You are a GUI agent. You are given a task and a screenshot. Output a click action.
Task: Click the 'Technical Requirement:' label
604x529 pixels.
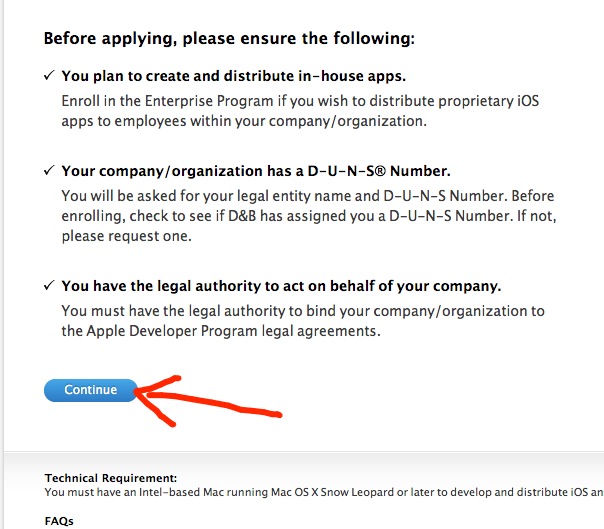tap(111, 478)
